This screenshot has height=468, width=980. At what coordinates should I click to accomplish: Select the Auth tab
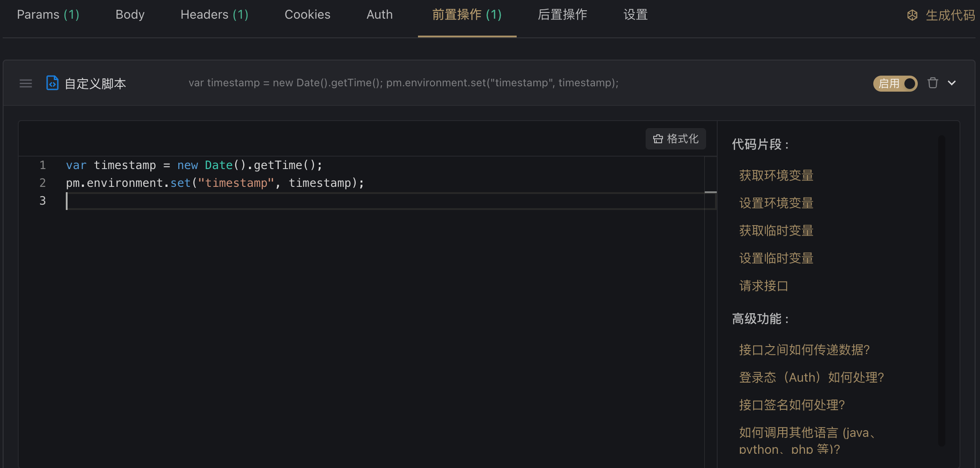[x=379, y=15]
